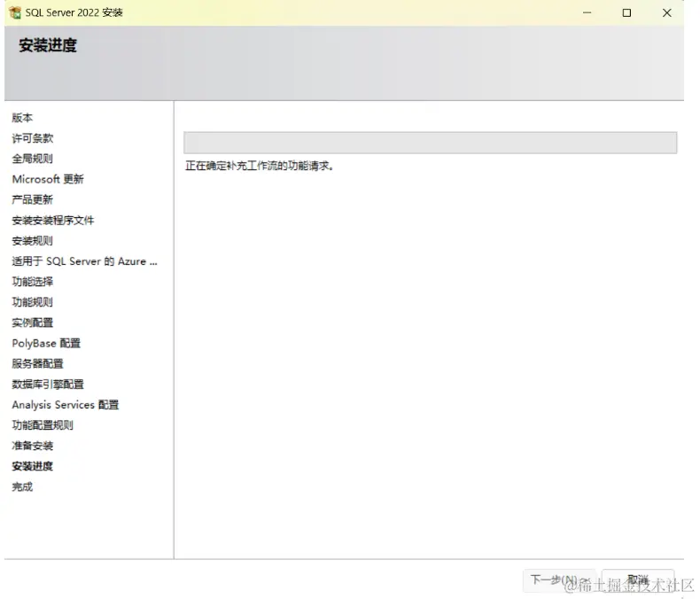Screen dimensions: 700x599
Task: Select the PolyBase 配置 step
Action: pos(46,343)
